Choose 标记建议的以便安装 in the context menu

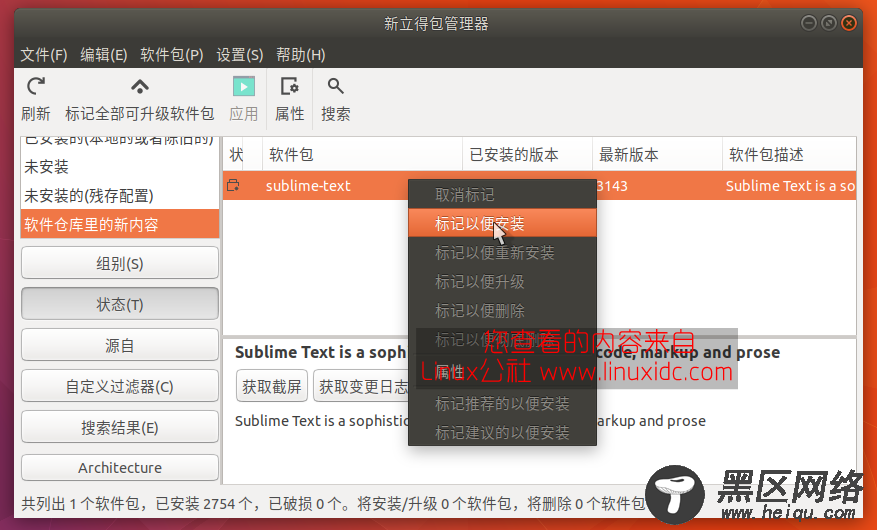(x=502, y=432)
